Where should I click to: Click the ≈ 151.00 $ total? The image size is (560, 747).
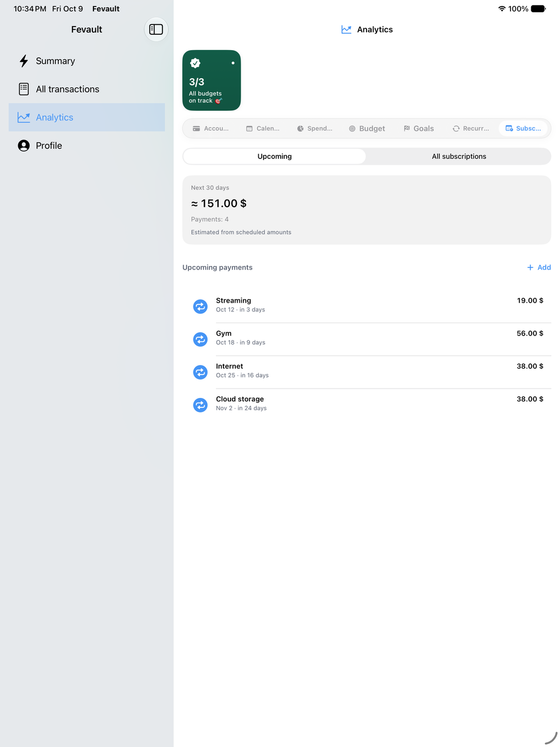pos(219,204)
